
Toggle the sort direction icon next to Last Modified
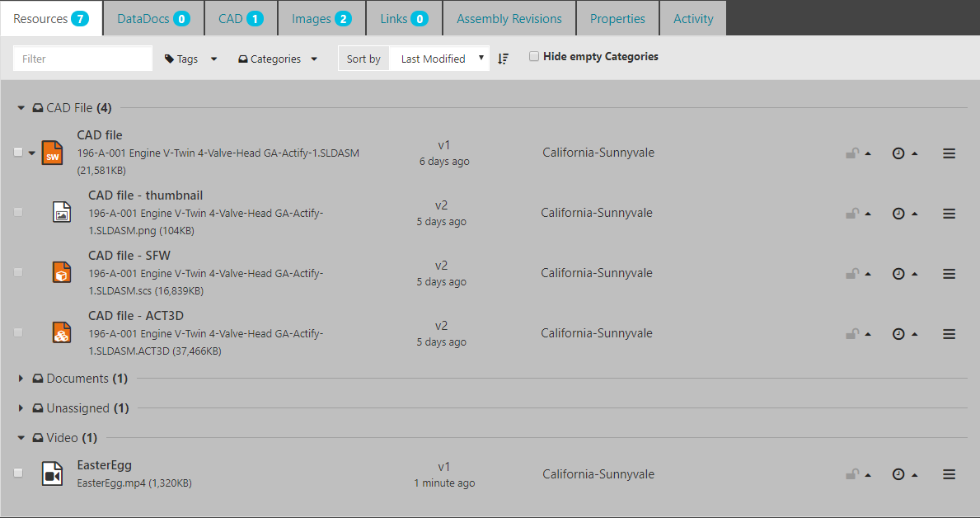coord(503,59)
